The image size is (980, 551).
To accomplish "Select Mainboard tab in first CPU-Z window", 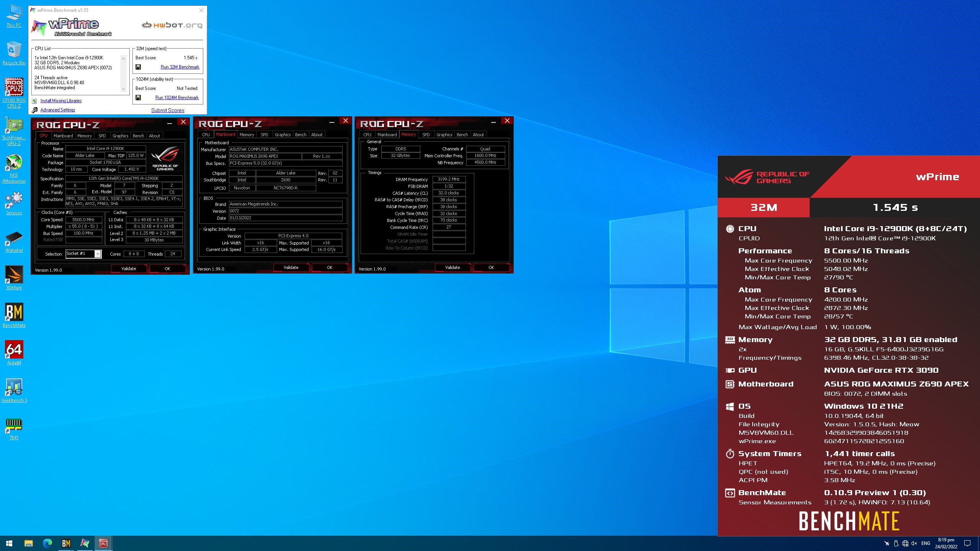I will (x=63, y=136).
